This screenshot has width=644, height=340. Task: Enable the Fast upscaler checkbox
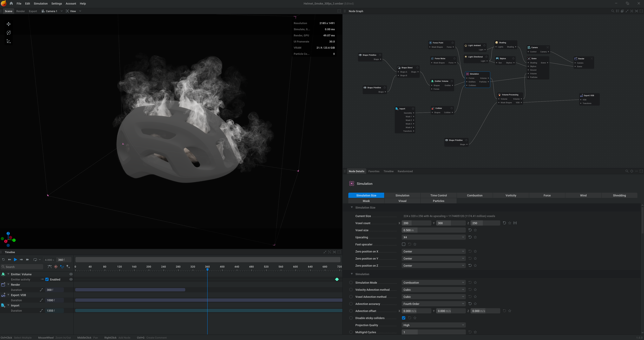click(404, 244)
